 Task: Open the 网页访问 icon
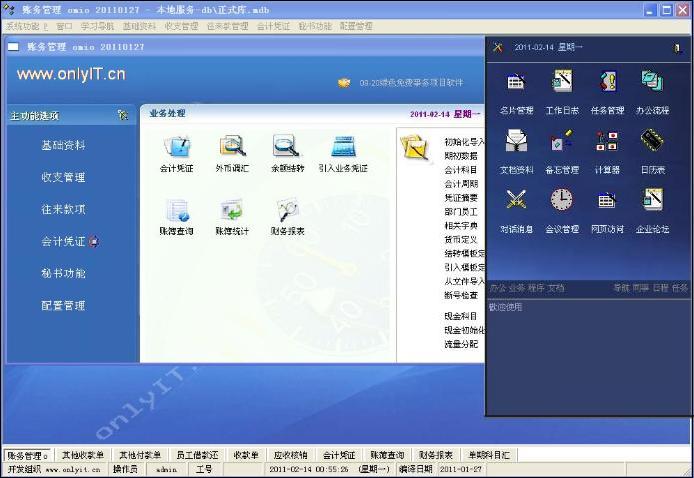(x=607, y=200)
